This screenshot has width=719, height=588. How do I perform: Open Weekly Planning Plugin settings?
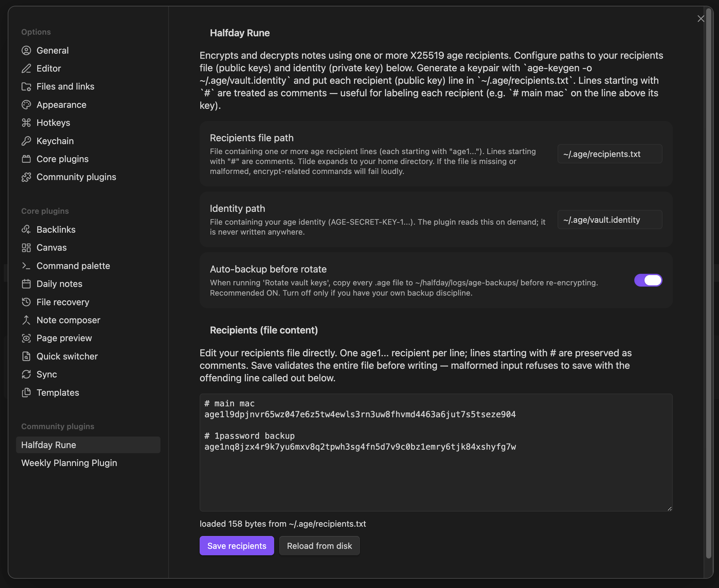(88, 463)
